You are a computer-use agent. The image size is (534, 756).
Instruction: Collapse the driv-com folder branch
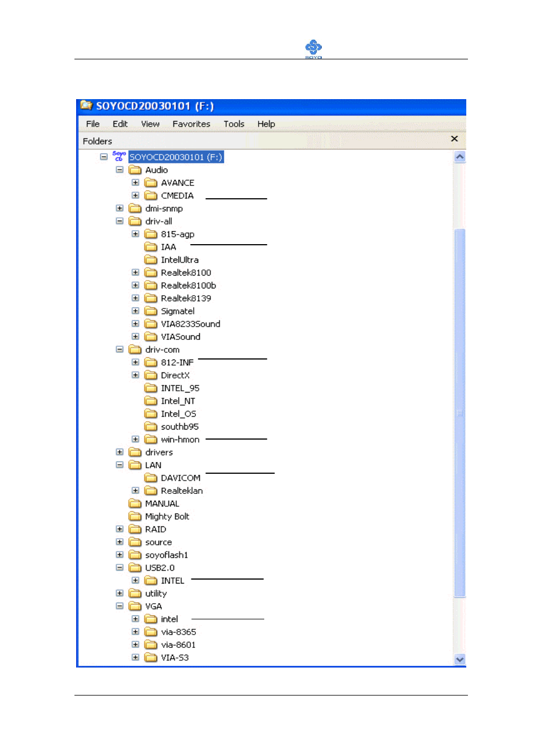click(x=119, y=349)
